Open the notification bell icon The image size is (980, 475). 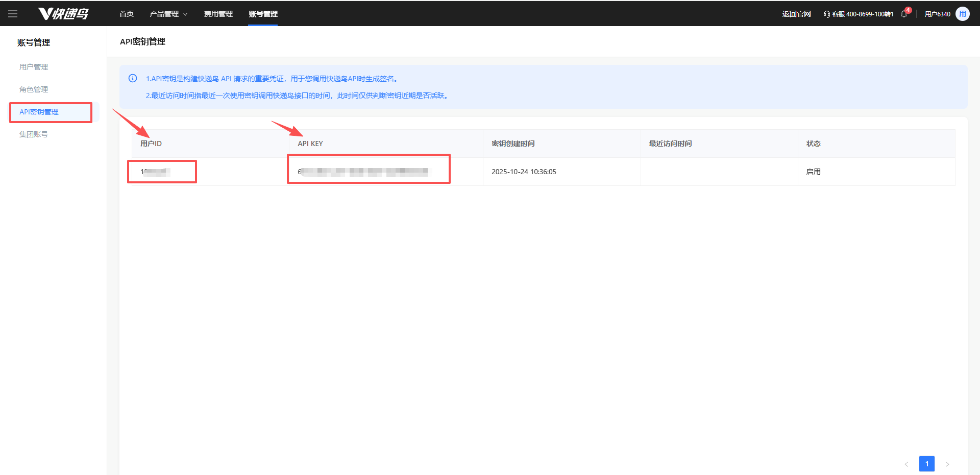904,14
